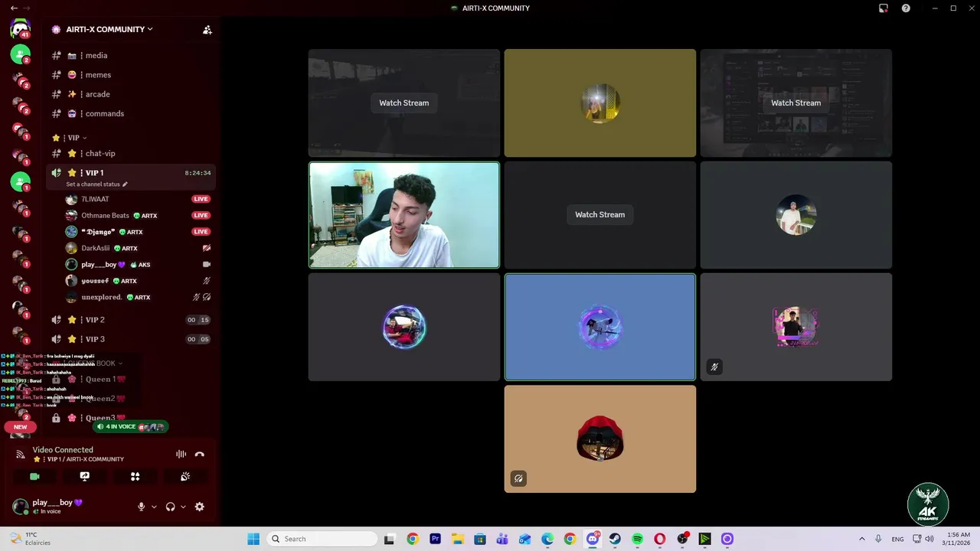Open the Start an Activity icon
Viewport: 980px width, 551px height.
tap(135, 476)
